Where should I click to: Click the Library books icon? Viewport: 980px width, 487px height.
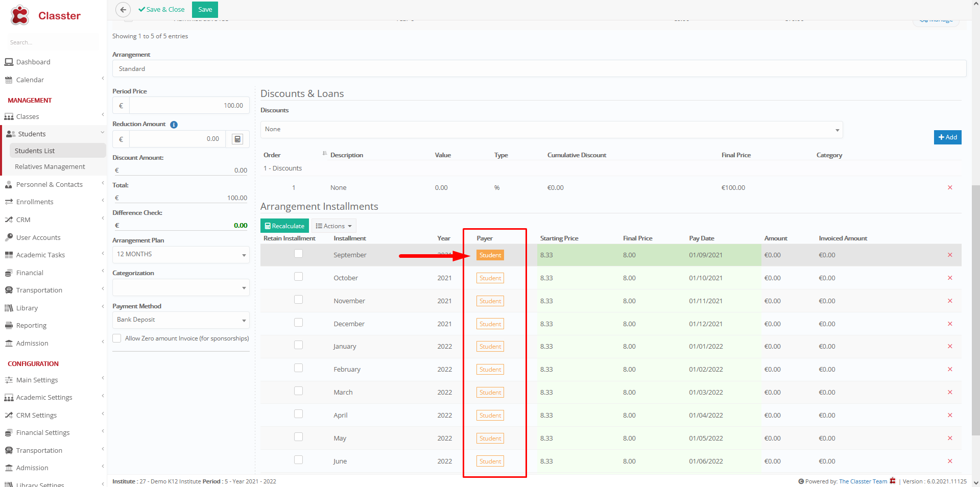click(9, 308)
